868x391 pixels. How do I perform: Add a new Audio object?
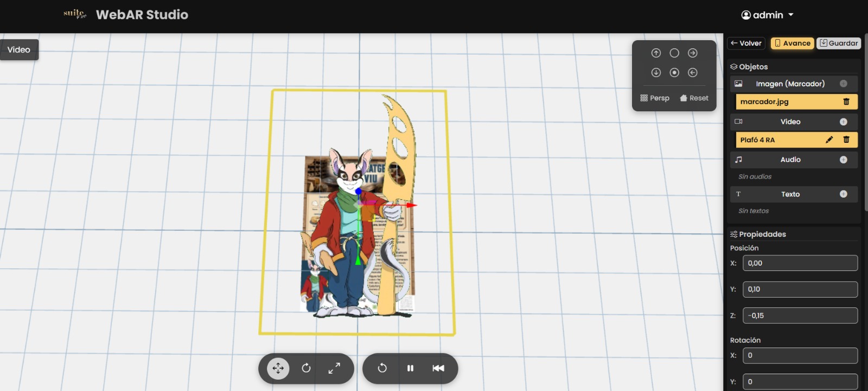844,160
